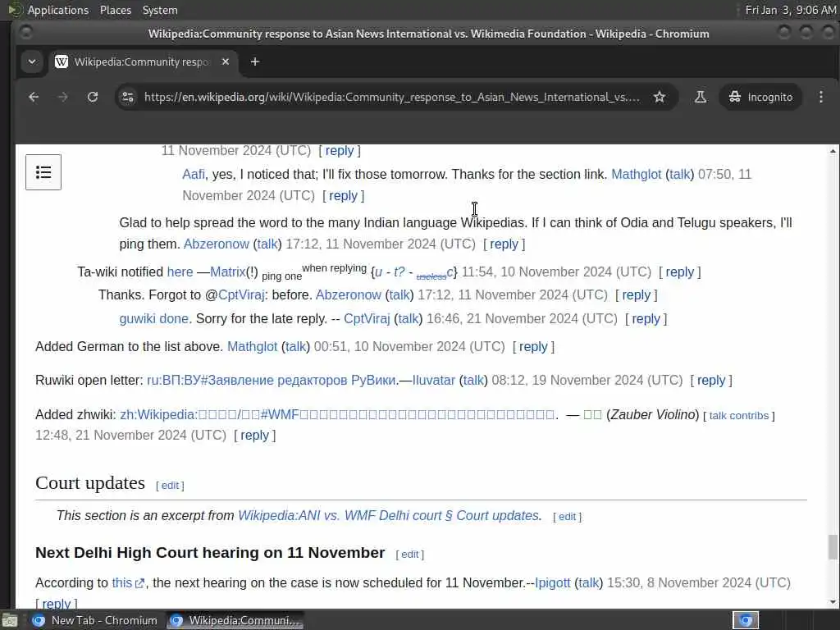Screen dimensions: 840x630
Task: Open the Chromium three-dot menu
Action: pyautogui.click(x=820, y=97)
